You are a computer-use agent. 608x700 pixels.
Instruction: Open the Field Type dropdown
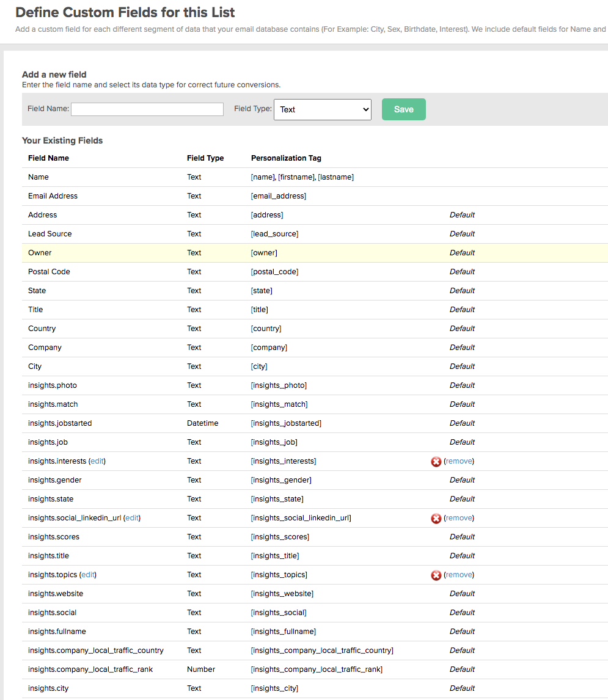pyautogui.click(x=322, y=110)
